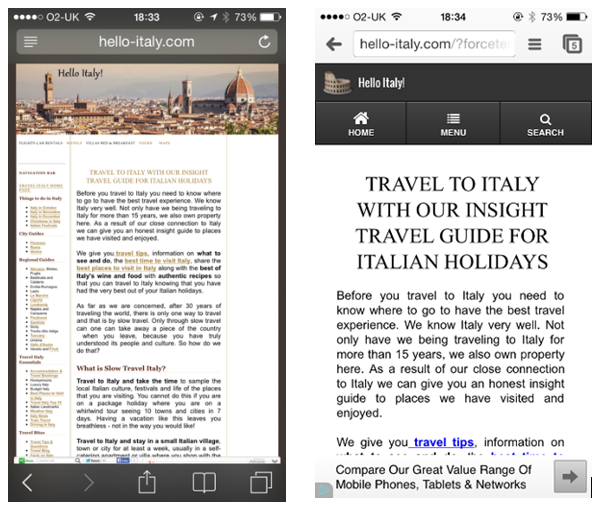Viewport: 606px width, 508px height.
Task: Open tab switcher showing 5 tabs
Action: point(572,44)
